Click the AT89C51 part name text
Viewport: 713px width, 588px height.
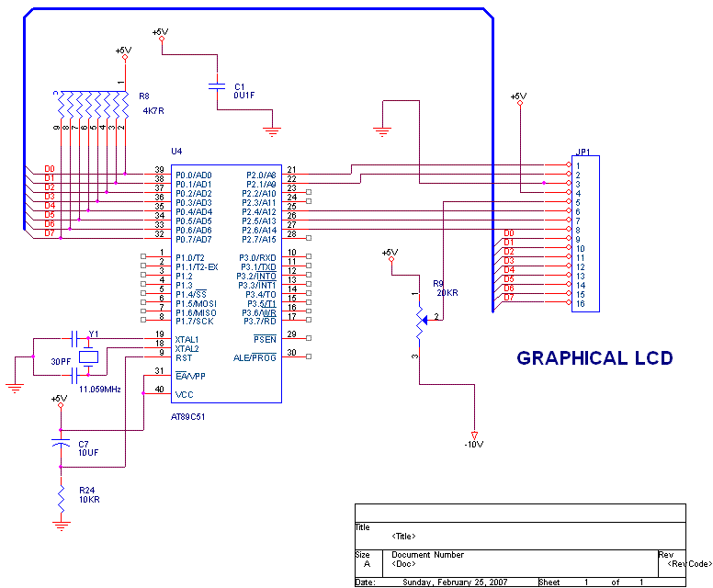pyautogui.click(x=187, y=416)
